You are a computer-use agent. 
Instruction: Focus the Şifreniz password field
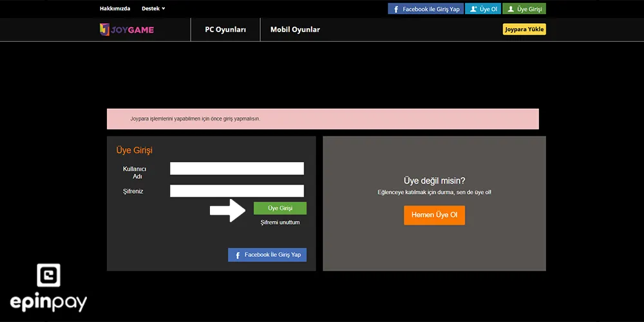click(x=237, y=191)
